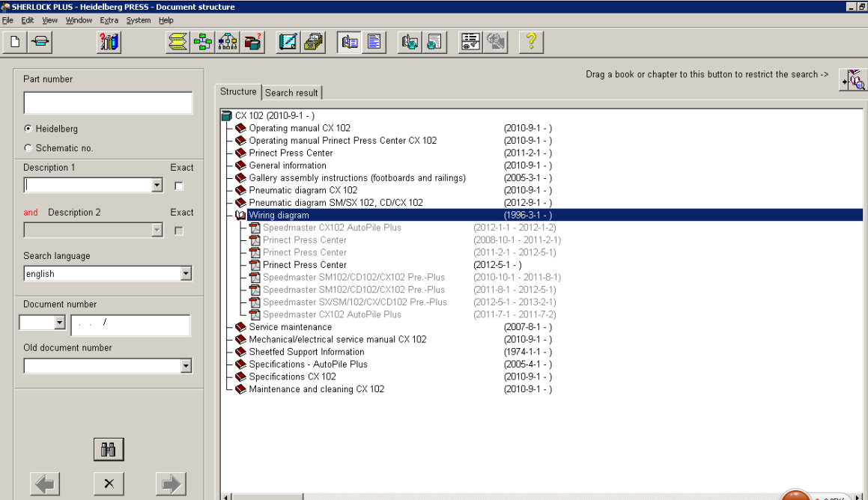868x500 pixels.
Task: Open the System menu
Action: coord(139,20)
